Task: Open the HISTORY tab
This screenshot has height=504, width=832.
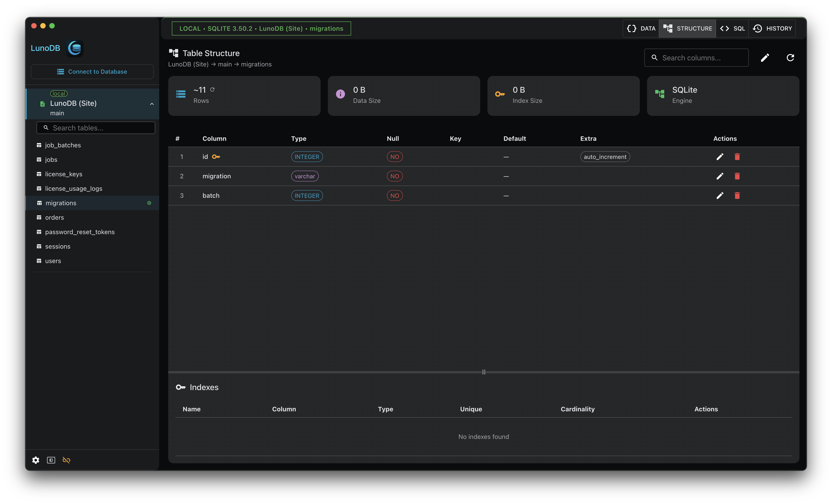Action: coord(772,28)
